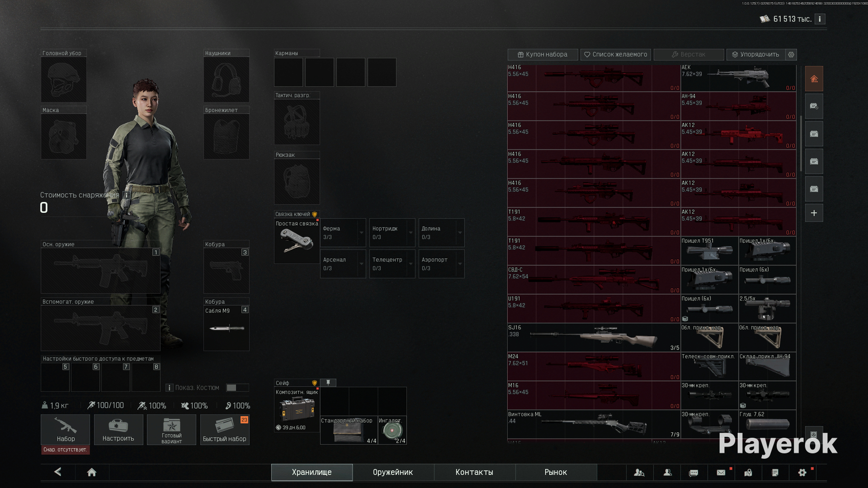The width and height of the screenshot is (868, 488).
Task: Expand the Телецентр keys dropdown
Action: pos(411,264)
